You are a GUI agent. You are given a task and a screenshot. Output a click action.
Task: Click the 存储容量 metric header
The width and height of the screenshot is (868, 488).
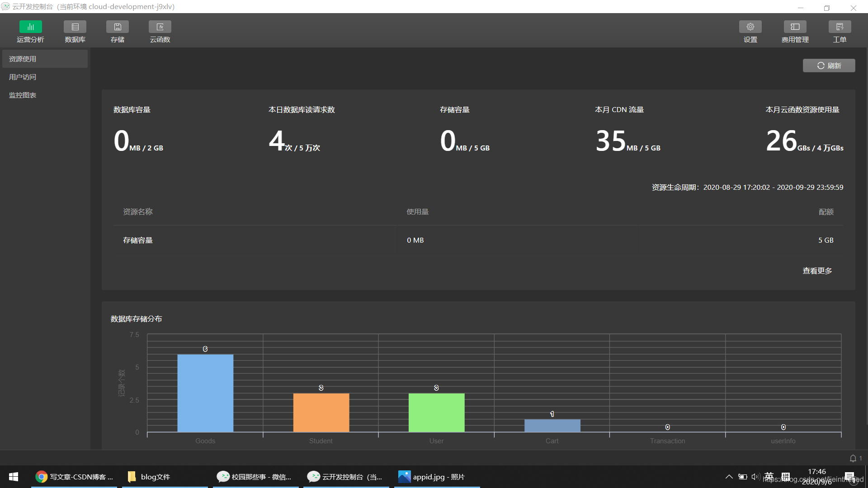point(455,110)
